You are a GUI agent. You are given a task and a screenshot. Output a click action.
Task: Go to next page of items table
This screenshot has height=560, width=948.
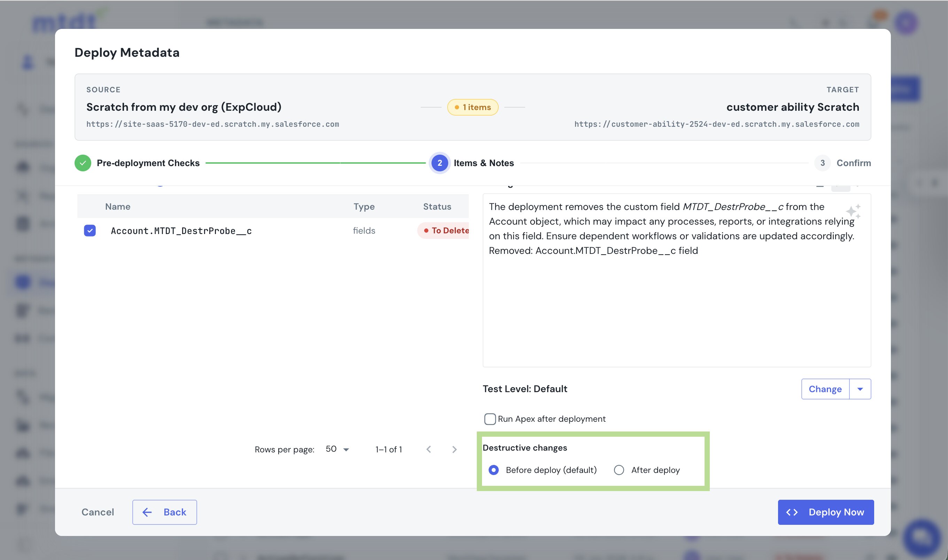[x=454, y=449]
